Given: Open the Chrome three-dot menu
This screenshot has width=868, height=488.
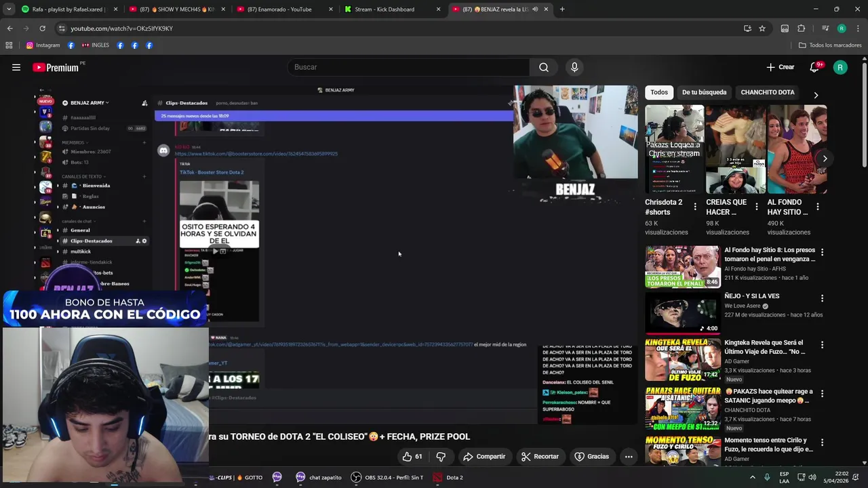Looking at the screenshot, I should pyautogui.click(x=857, y=28).
